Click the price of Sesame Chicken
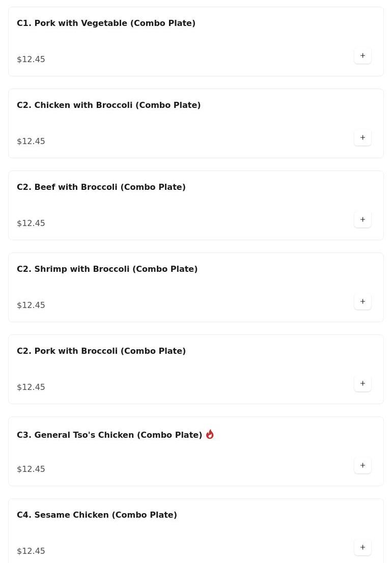Viewport: 392px width, 563px height. point(31,551)
